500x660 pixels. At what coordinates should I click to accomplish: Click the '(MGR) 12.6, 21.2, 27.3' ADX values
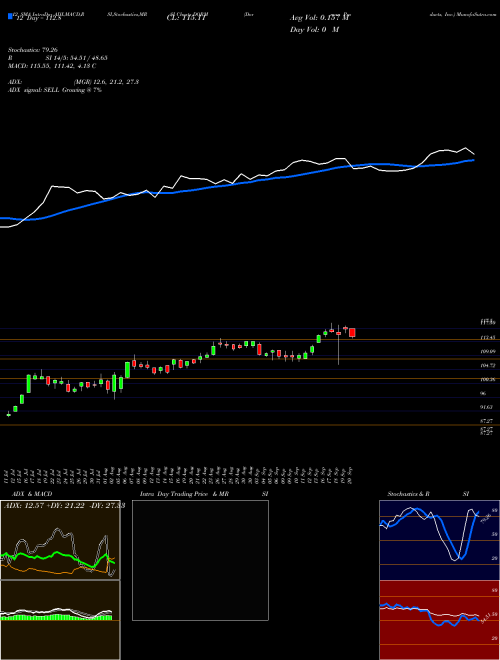coord(106,82)
